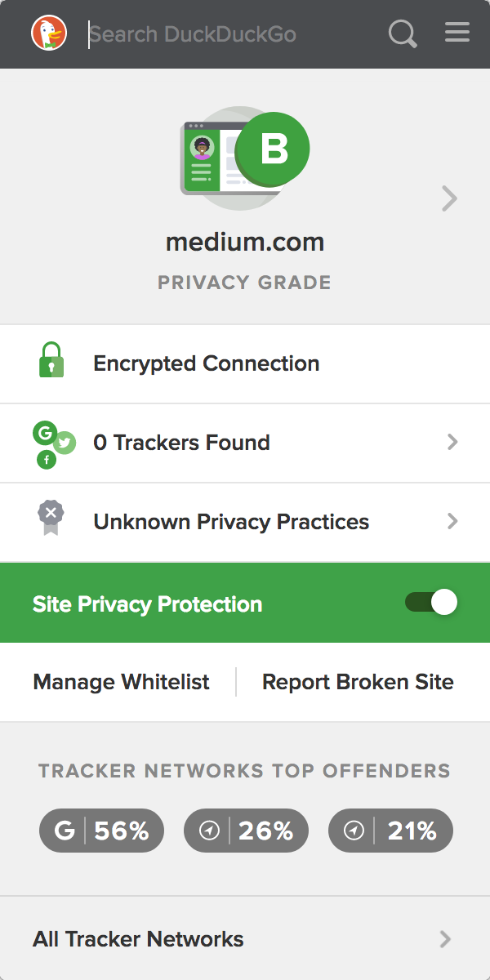The width and height of the screenshot is (490, 980).
Task: Click the 26% tracker offender pill
Action: [x=247, y=831]
